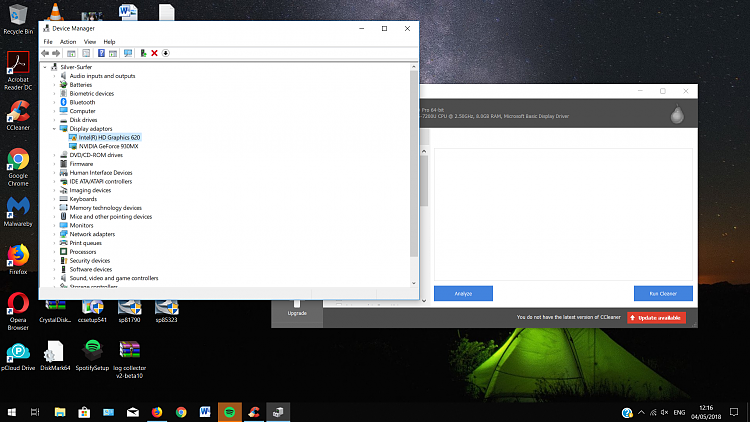750x422 pixels.
Task: Open the Action Center notifications icon
Action: click(734, 412)
